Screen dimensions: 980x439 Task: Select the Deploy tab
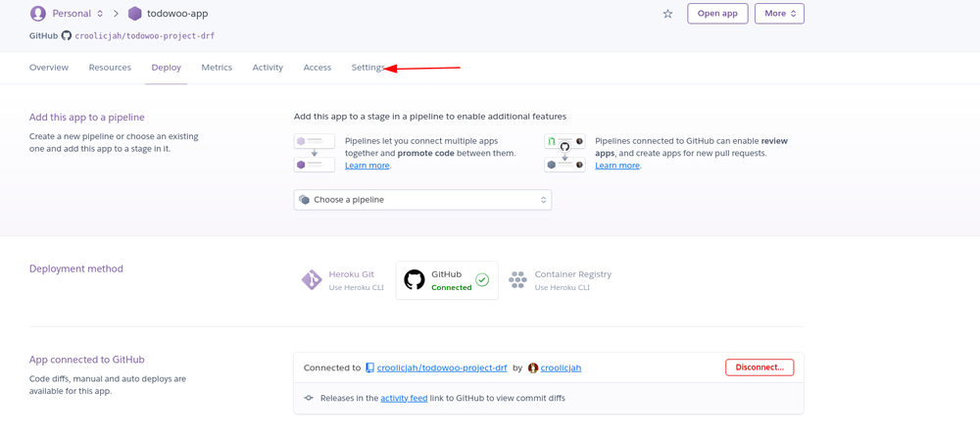click(167, 68)
